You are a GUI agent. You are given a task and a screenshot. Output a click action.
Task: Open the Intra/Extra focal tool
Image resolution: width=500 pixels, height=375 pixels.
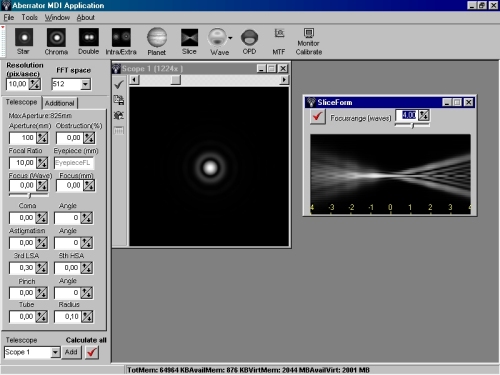point(121,42)
